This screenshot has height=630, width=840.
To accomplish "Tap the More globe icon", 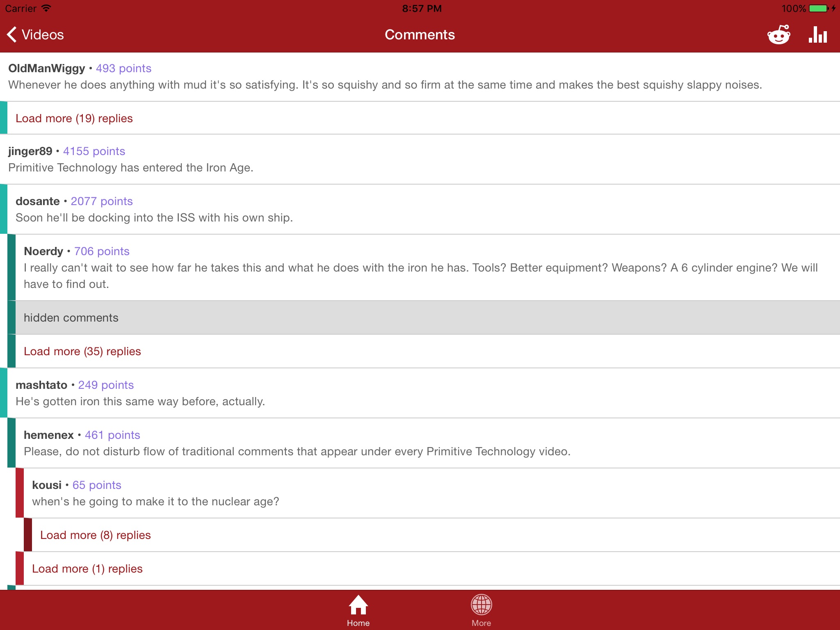I will pyautogui.click(x=481, y=605).
